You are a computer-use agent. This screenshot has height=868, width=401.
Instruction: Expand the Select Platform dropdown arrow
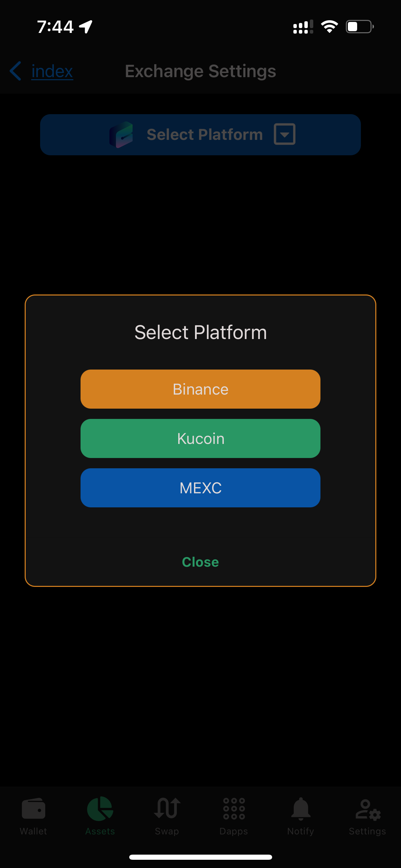(284, 134)
